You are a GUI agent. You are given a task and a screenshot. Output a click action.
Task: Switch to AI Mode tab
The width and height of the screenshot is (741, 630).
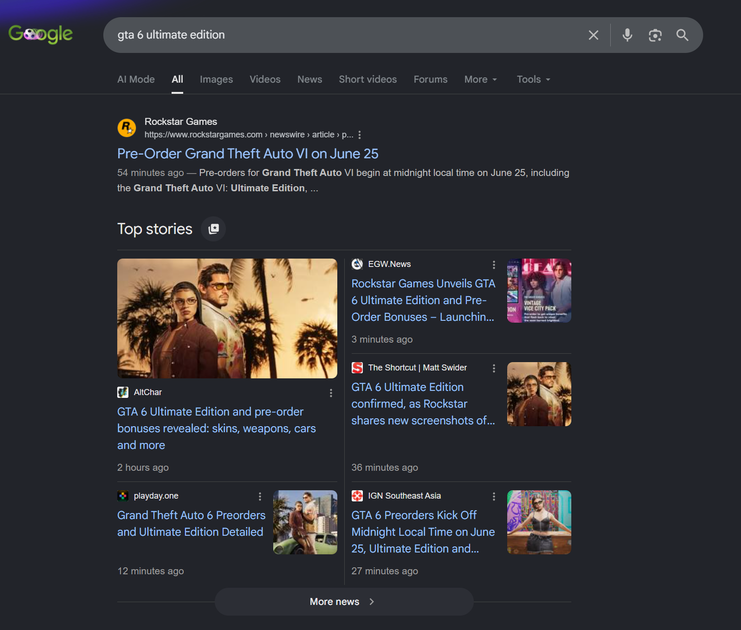(x=136, y=79)
